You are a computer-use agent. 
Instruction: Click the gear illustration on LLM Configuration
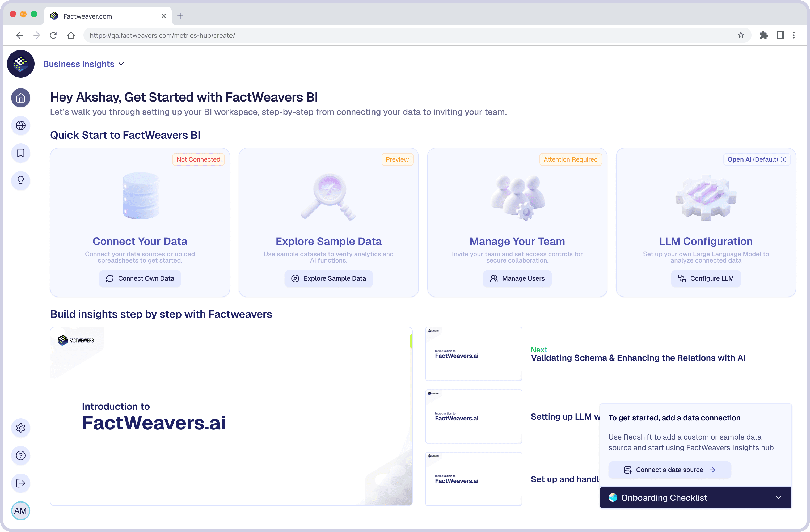(706, 197)
